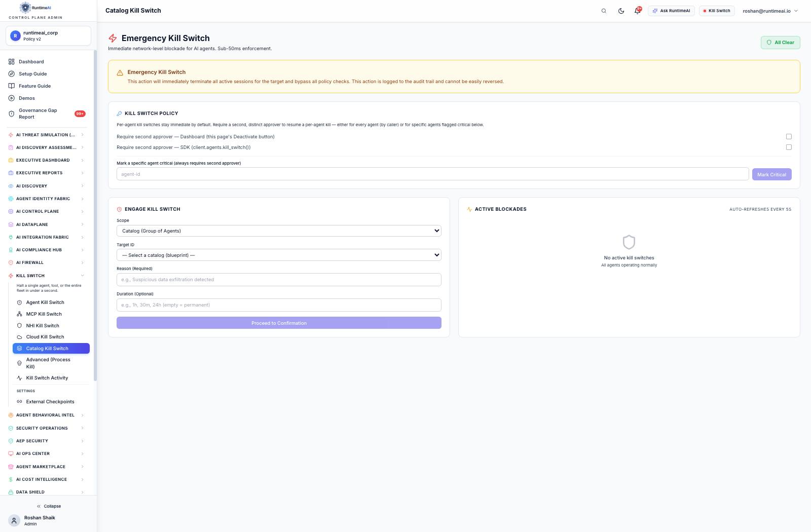Expand the AI Discovery section
The width and height of the screenshot is (811, 532).
pyautogui.click(x=46, y=186)
